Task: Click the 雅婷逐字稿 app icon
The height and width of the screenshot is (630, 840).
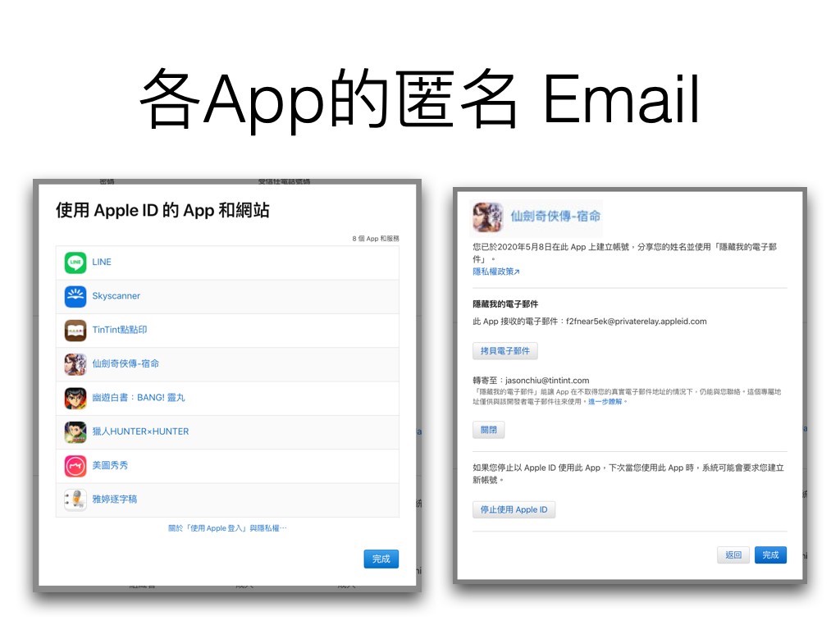Action: [75, 499]
